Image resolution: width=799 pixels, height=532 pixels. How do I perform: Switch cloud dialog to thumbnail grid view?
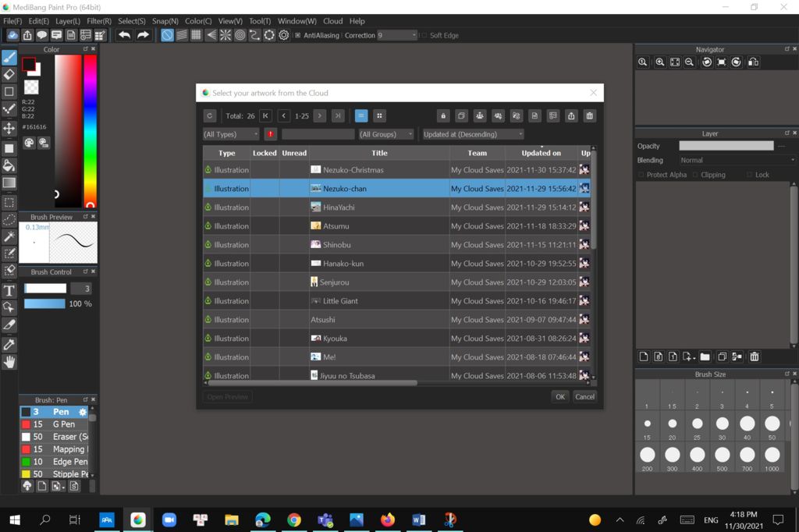(380, 115)
